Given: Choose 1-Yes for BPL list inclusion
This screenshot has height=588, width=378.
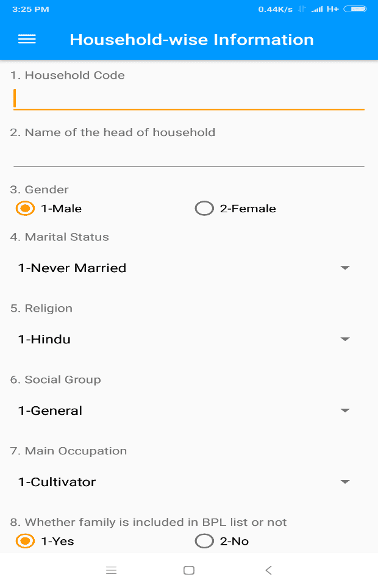Looking at the screenshot, I should click(x=25, y=541).
